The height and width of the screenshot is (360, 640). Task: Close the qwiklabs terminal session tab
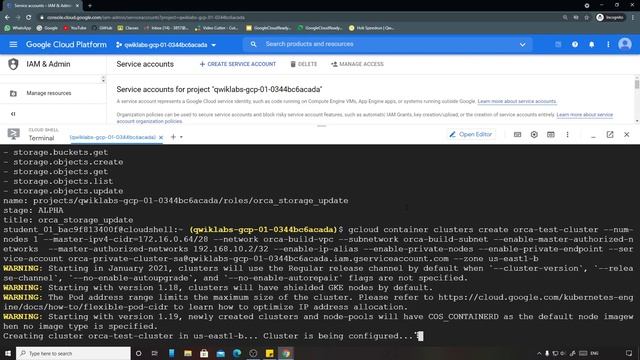(161, 137)
